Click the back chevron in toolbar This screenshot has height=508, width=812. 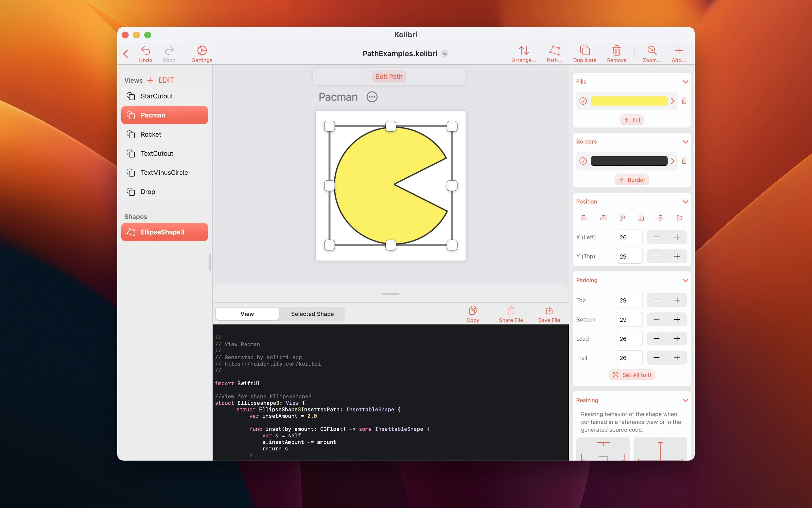[x=126, y=54]
